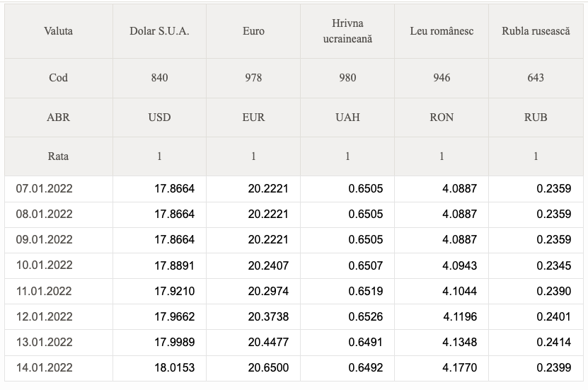This screenshot has width=588, height=390.
Task: Click the Hrivna ucraineană header cell
Action: click(x=347, y=31)
